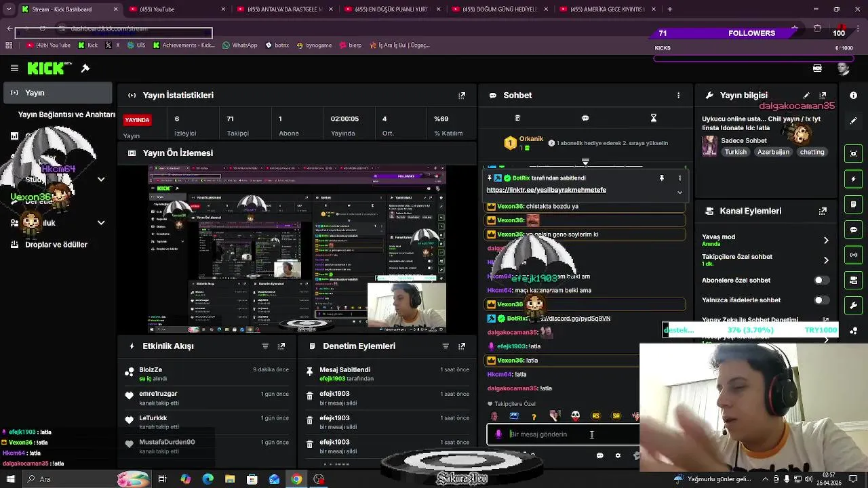Click the chat bubble icon under Sohbet

click(585, 118)
